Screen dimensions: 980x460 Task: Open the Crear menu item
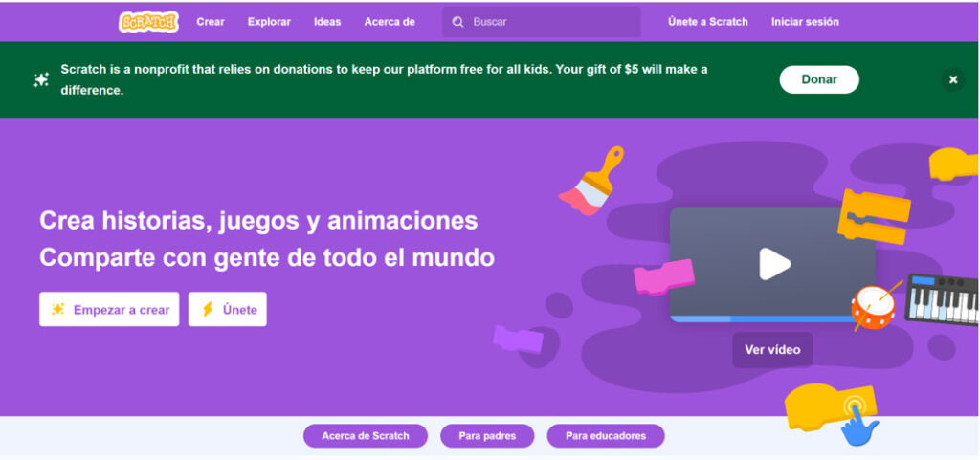pos(211,22)
